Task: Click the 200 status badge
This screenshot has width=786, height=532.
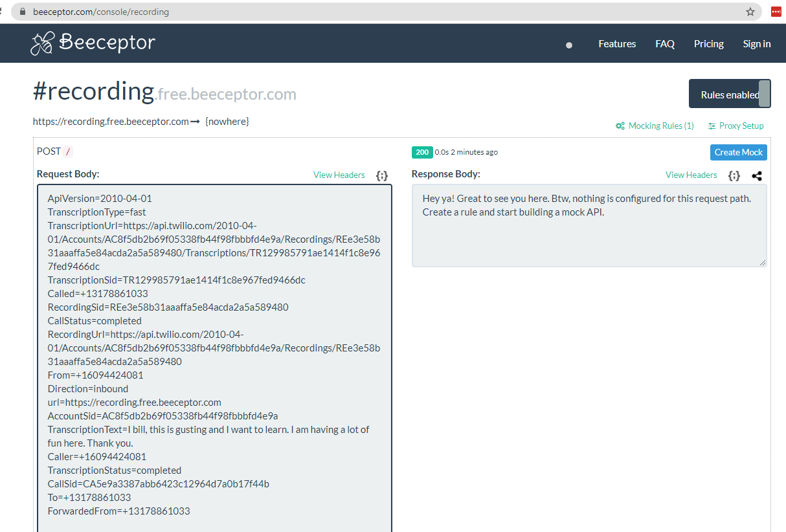Action: [x=421, y=152]
